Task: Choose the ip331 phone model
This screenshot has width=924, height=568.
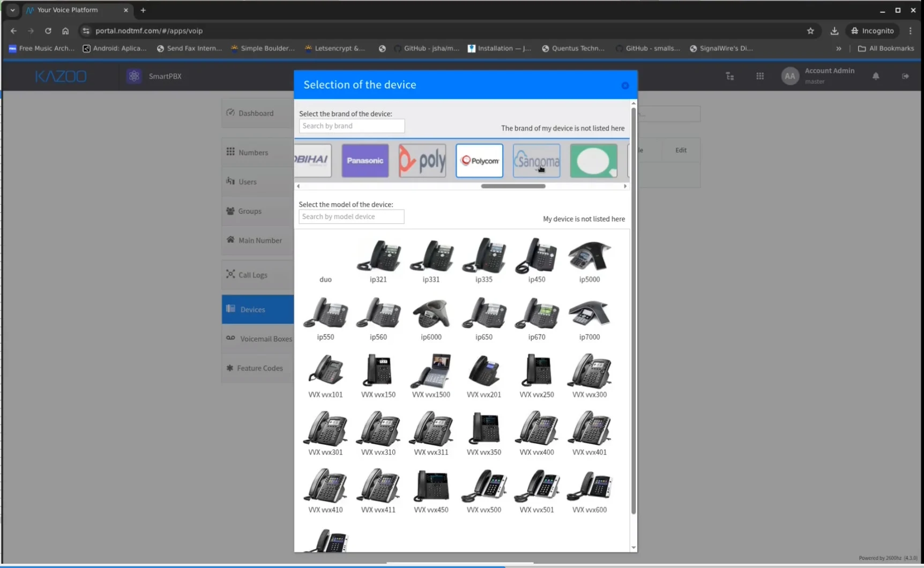Action: tap(431, 261)
